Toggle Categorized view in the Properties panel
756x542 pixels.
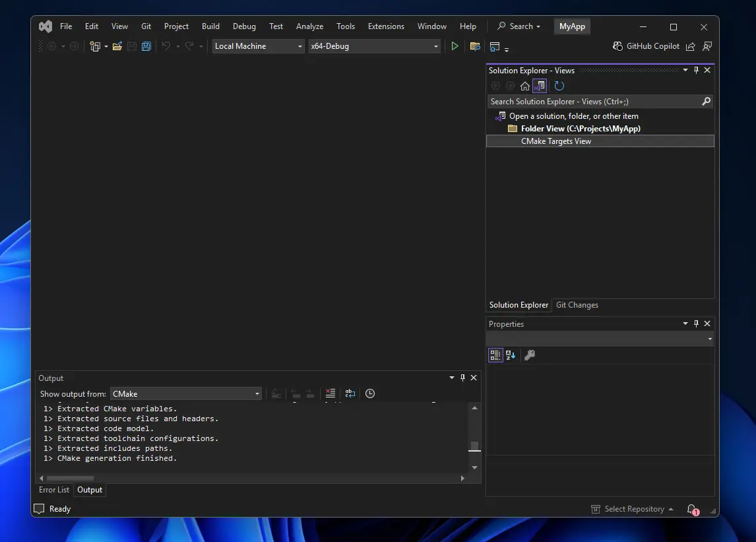coord(495,355)
